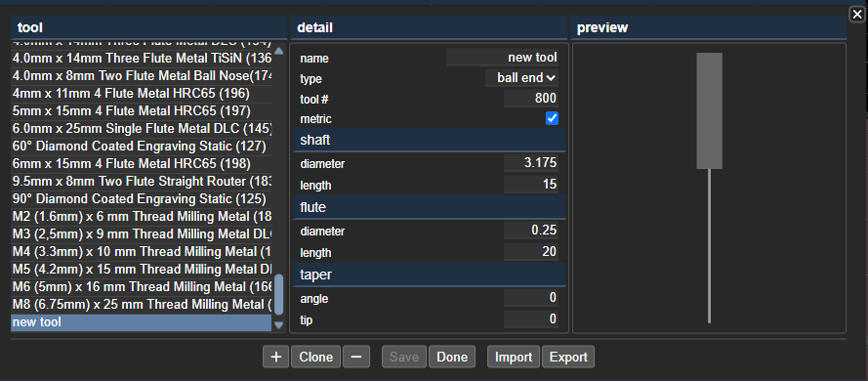The width and height of the screenshot is (868, 381).
Task: Select 60° Diamond Coated Engraving Static (127)
Action: pos(142,147)
